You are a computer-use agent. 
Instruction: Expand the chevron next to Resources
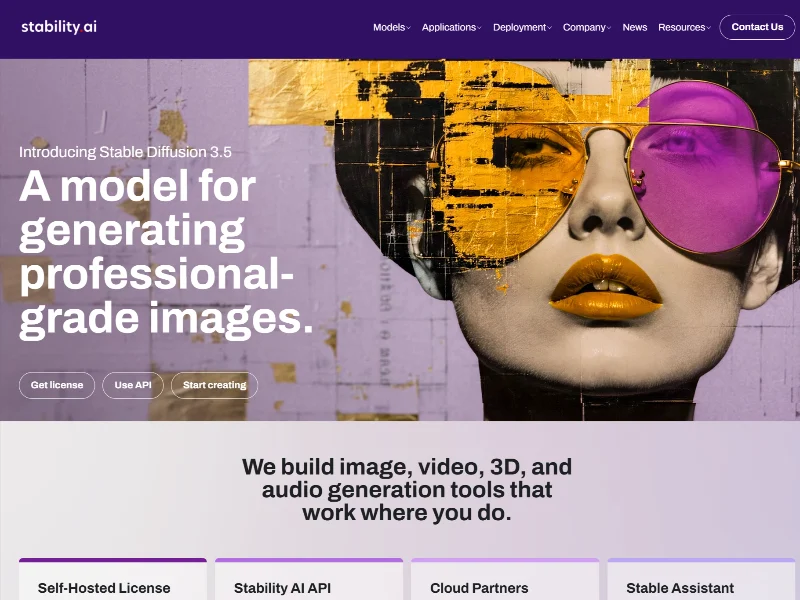[x=708, y=28]
